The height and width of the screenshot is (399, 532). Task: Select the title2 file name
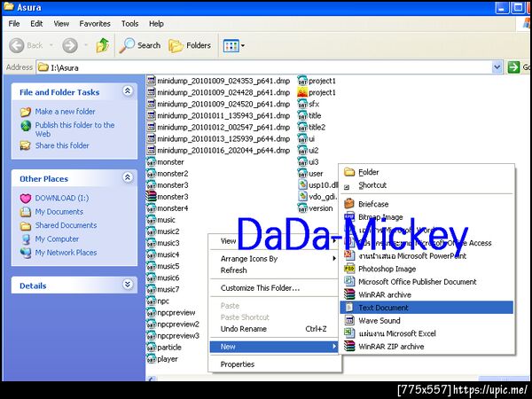coord(317,127)
